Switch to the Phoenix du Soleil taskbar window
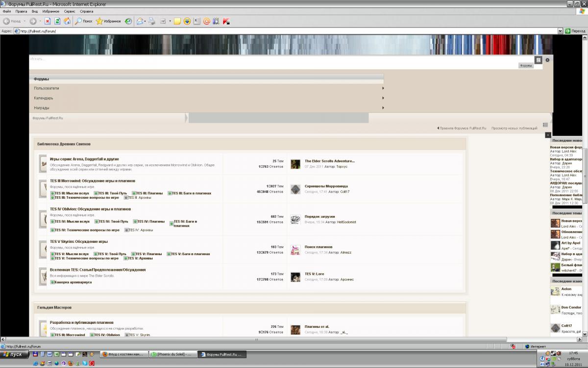The height and width of the screenshot is (368, 588). (x=172, y=354)
